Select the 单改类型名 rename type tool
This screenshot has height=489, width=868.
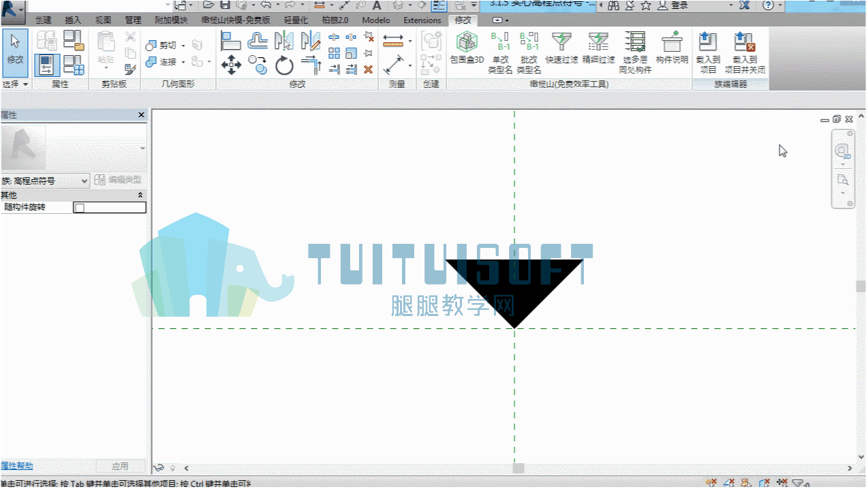[x=500, y=52]
